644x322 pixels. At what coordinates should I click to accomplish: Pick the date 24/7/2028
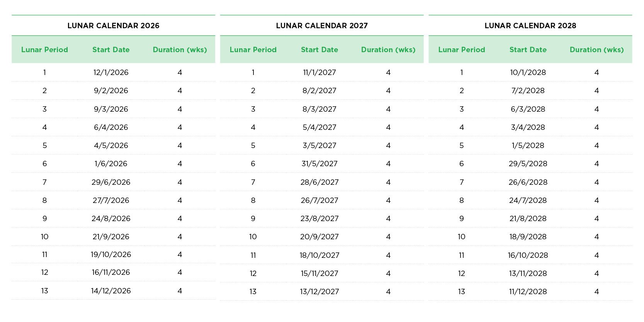[x=528, y=200]
